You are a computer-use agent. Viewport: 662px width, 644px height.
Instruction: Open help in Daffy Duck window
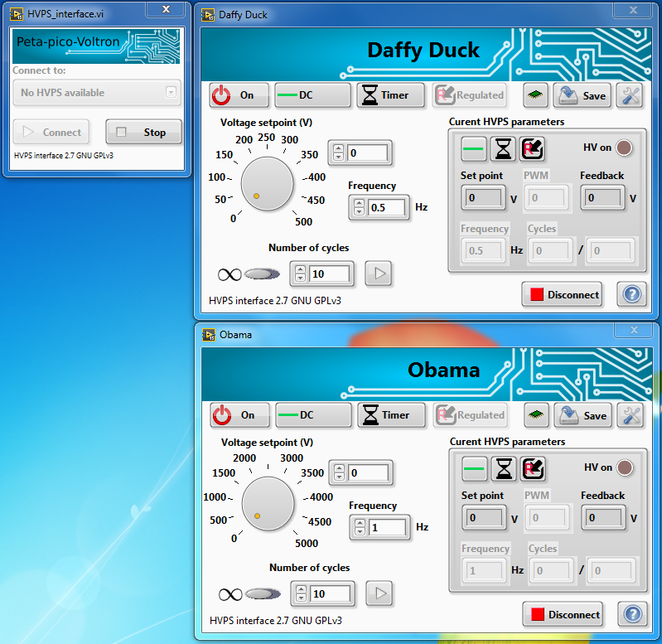631,294
